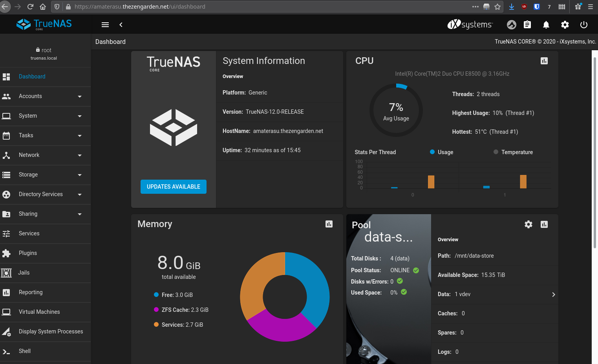Click the iXsystems logo

(x=470, y=24)
